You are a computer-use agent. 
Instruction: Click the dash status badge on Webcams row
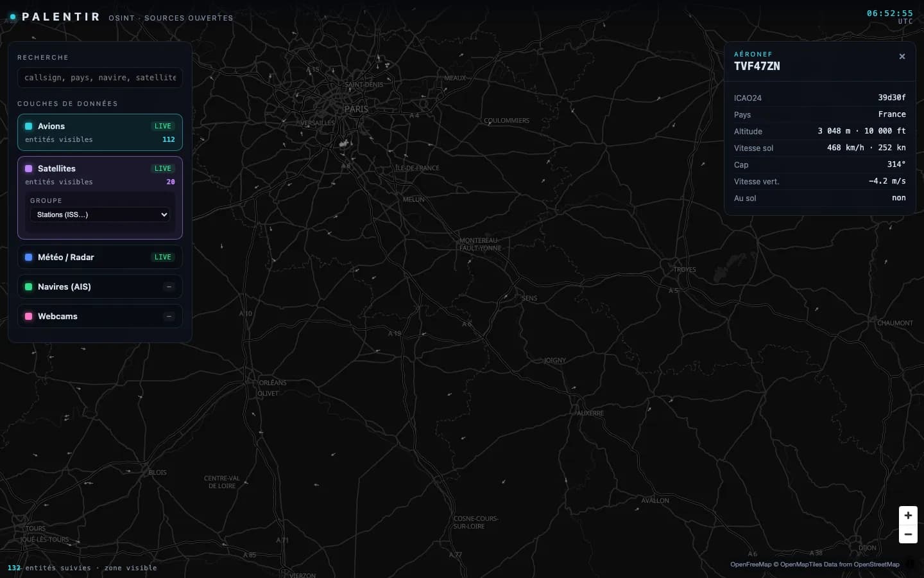tap(169, 317)
